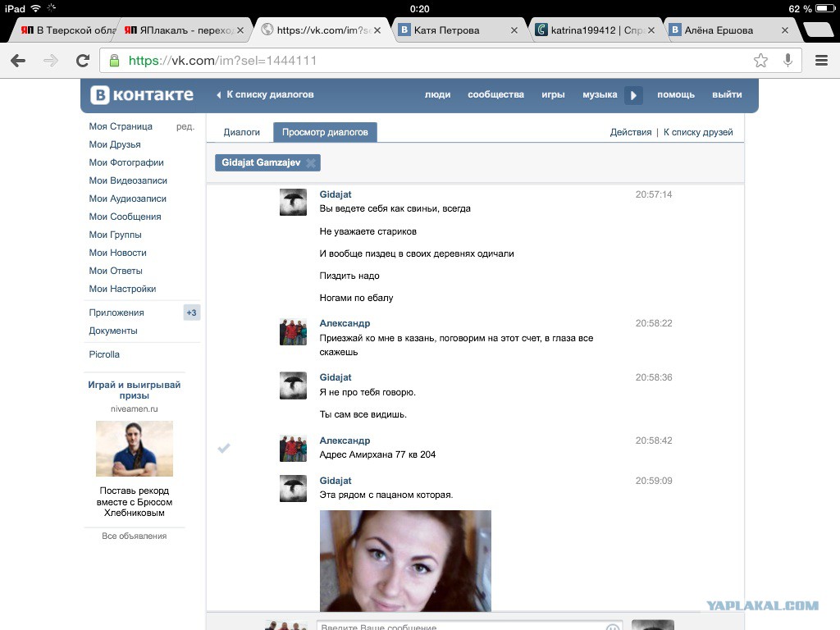Click the +3 applications counter badge
840x630 pixels.
(x=191, y=313)
